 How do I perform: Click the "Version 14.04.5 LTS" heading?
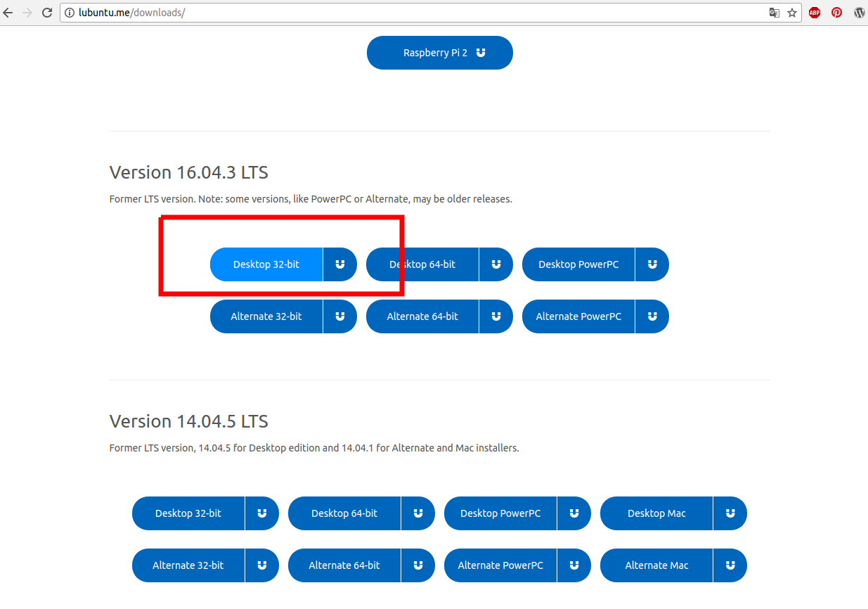189,421
